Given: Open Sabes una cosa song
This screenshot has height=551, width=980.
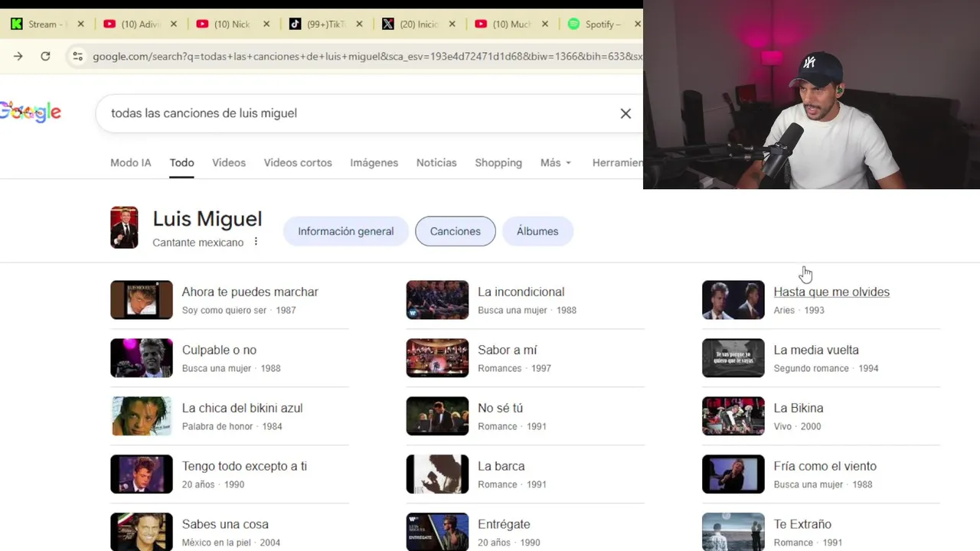Looking at the screenshot, I should [225, 524].
